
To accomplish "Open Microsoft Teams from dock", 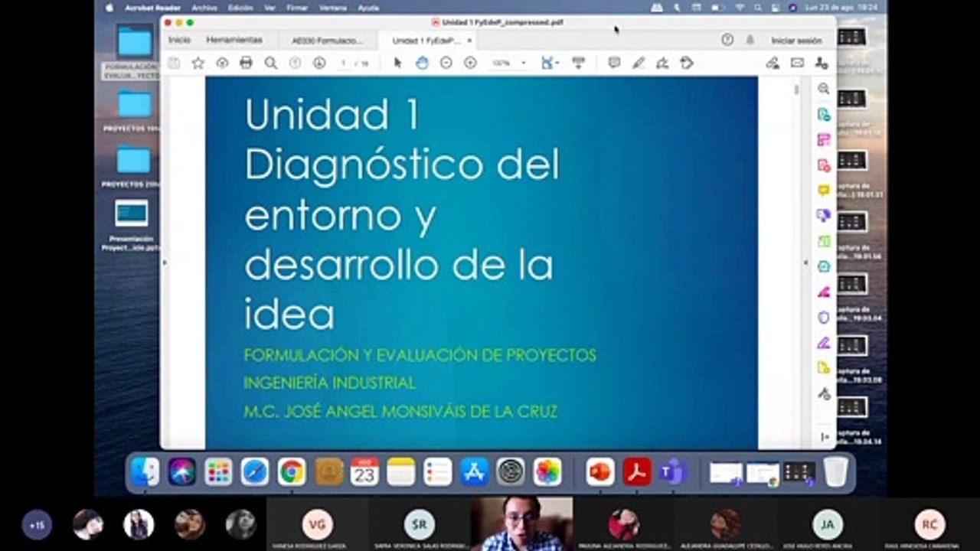I will pyautogui.click(x=673, y=472).
